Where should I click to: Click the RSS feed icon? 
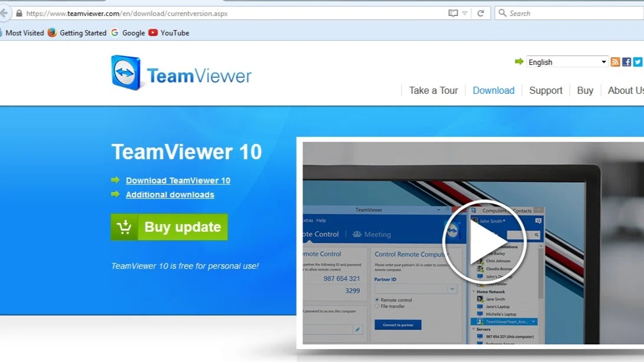point(615,62)
